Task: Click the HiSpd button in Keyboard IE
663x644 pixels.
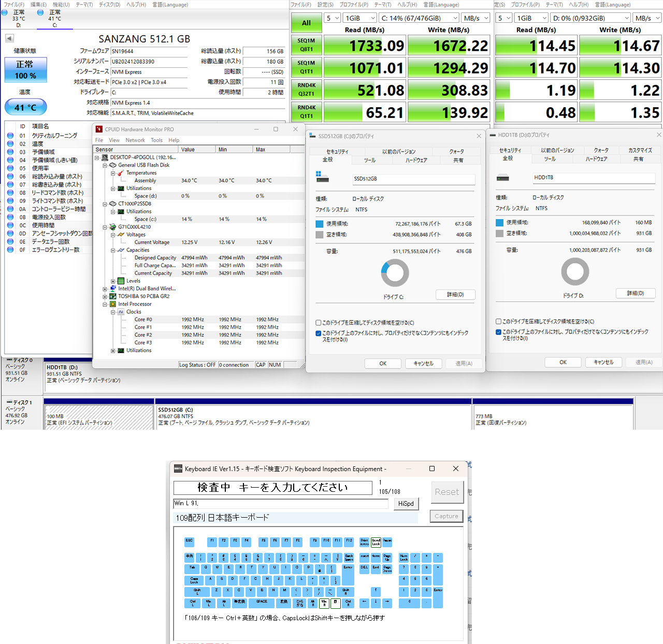Action: 406,504
